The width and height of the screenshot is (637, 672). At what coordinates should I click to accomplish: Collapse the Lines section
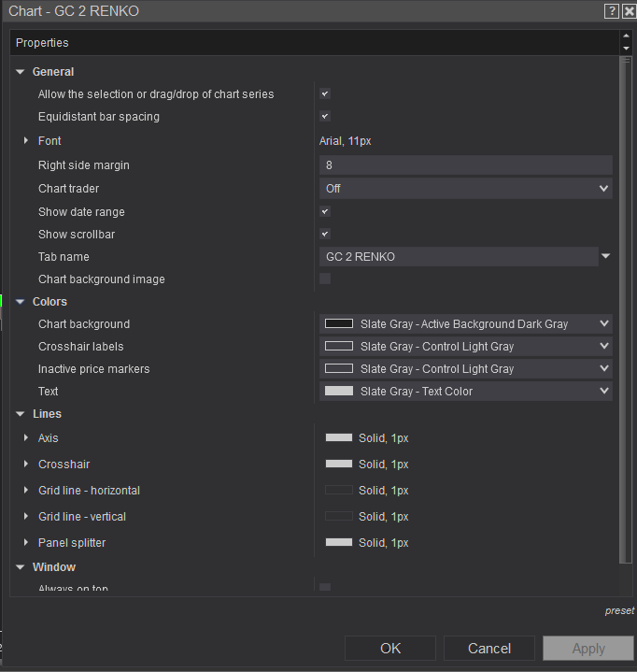(x=21, y=414)
